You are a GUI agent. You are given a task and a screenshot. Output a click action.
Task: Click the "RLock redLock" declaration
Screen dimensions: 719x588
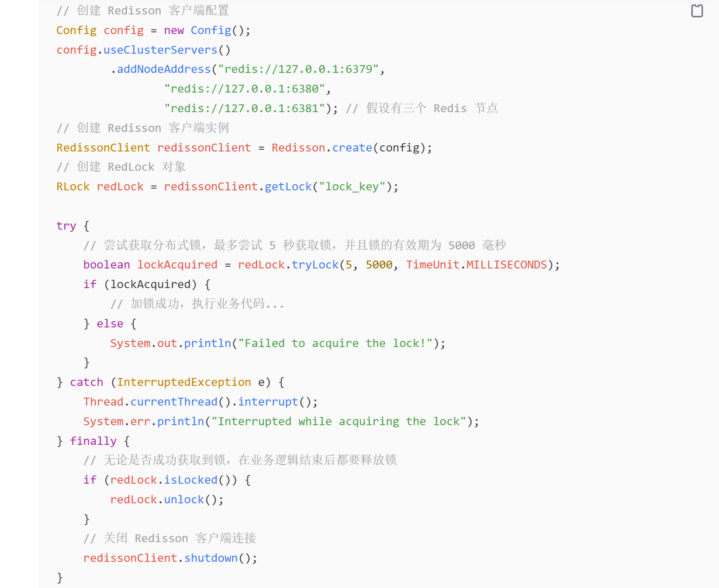pos(100,187)
